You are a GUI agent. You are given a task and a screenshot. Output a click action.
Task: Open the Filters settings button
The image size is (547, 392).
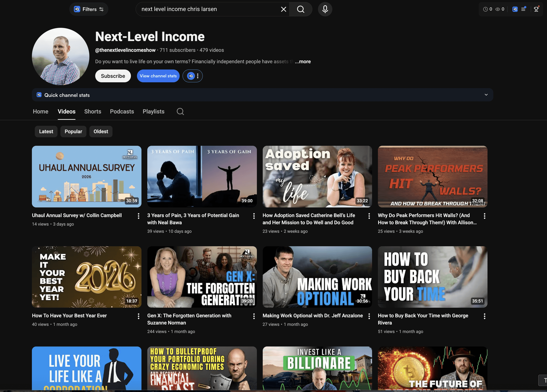[x=89, y=9]
